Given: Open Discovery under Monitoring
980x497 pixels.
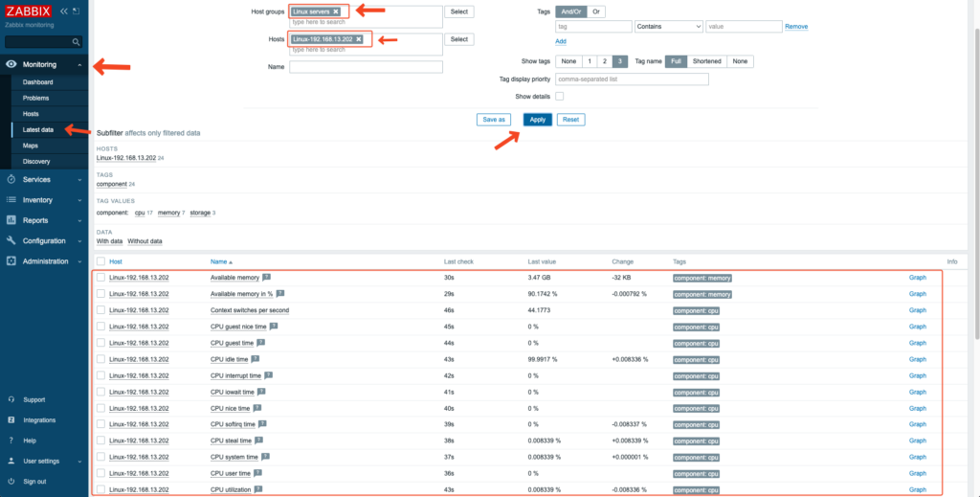Looking at the screenshot, I should (x=36, y=161).
